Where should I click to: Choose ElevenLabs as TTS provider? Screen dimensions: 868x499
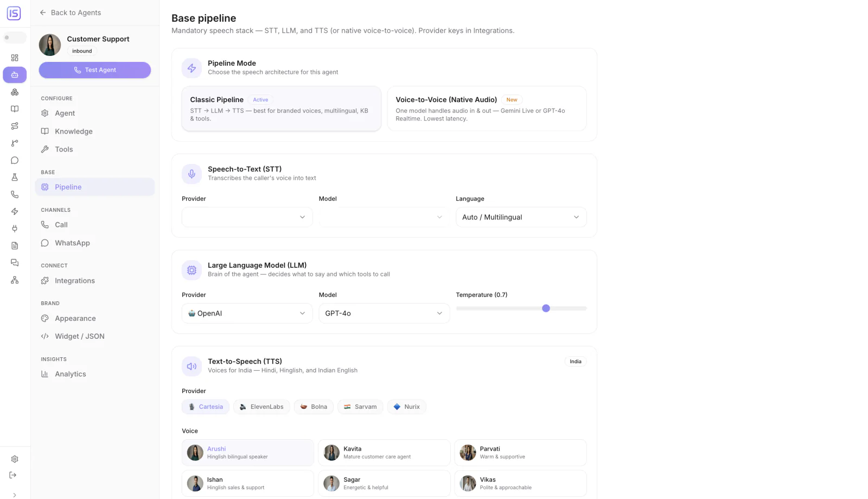click(x=261, y=407)
